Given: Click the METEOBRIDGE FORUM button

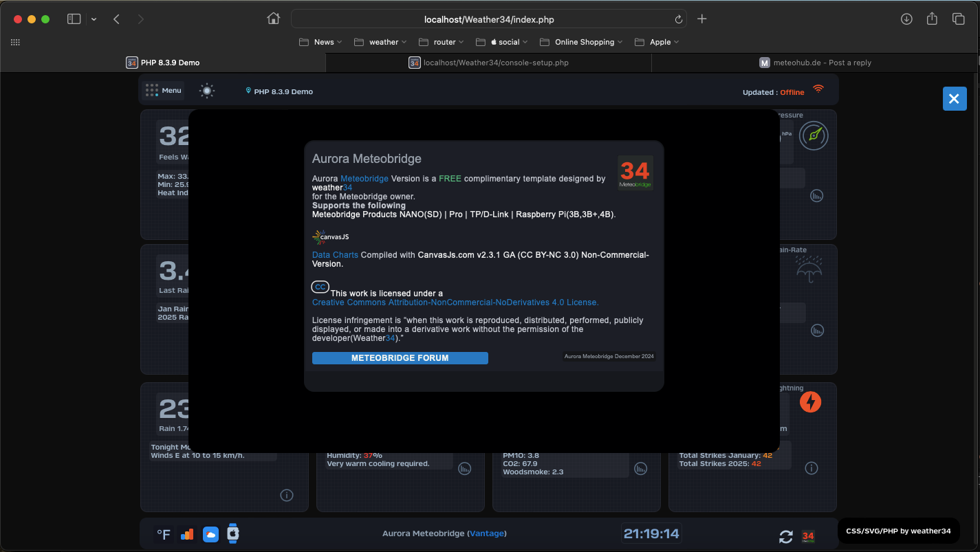Looking at the screenshot, I should click(400, 358).
